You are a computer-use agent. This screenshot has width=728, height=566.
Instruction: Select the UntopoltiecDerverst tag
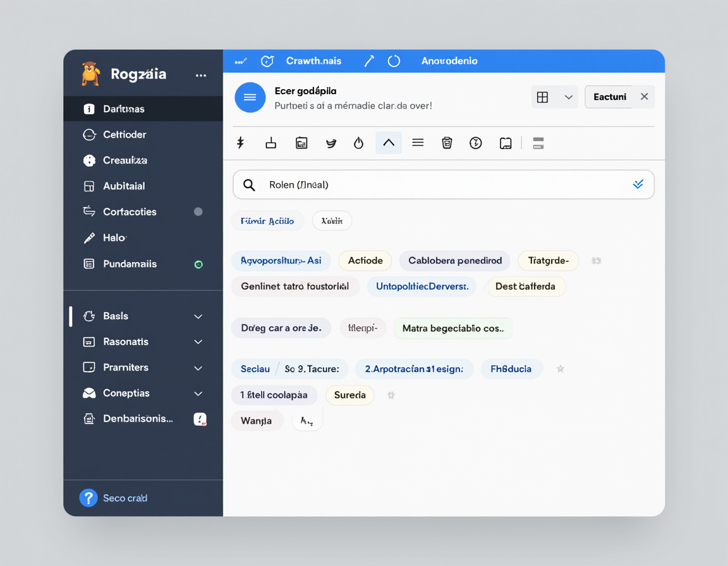[421, 286]
